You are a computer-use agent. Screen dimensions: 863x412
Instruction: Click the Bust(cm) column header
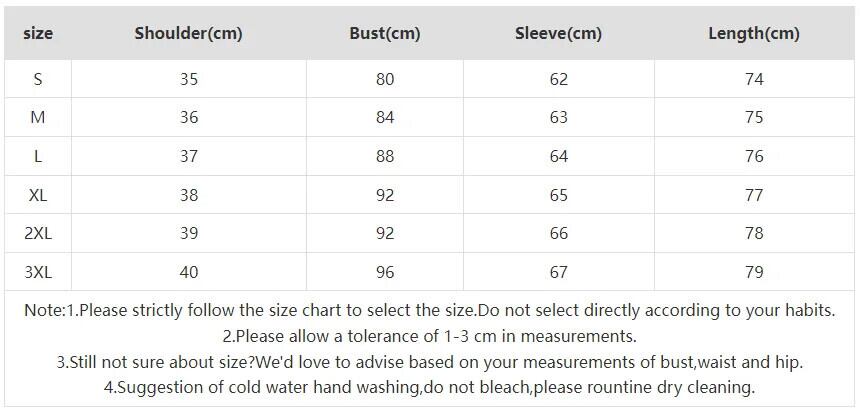click(385, 33)
